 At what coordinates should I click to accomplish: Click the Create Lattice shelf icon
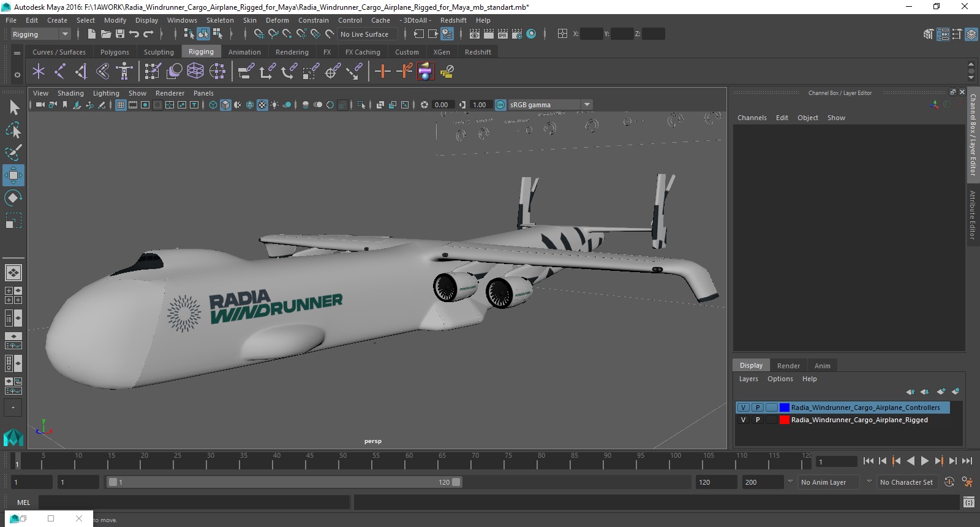coord(195,72)
